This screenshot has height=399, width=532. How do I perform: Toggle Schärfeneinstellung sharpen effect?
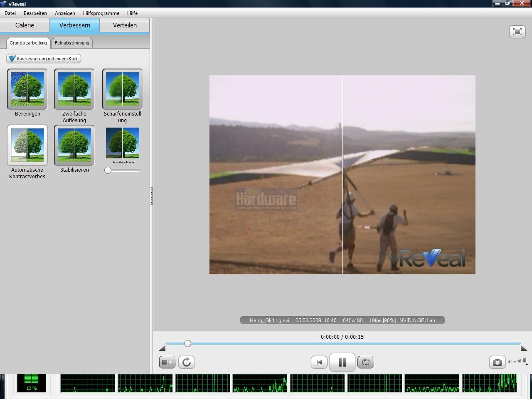[123, 89]
